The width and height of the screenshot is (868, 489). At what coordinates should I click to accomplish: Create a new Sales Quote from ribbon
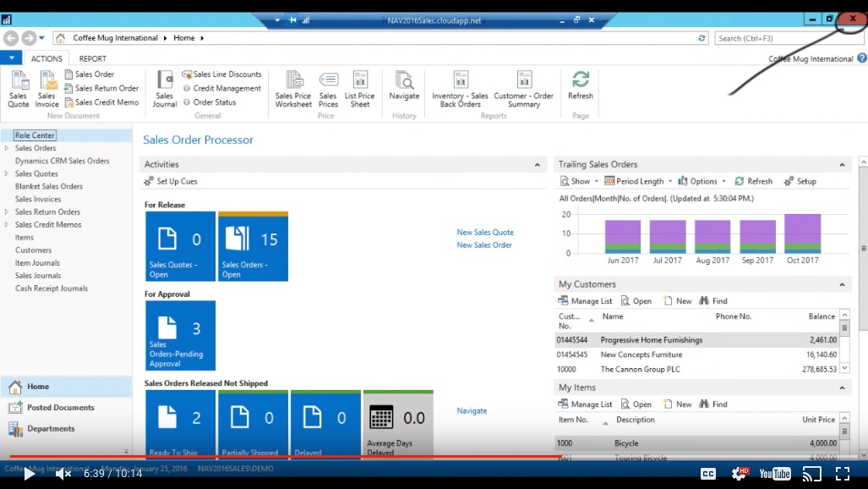click(19, 89)
